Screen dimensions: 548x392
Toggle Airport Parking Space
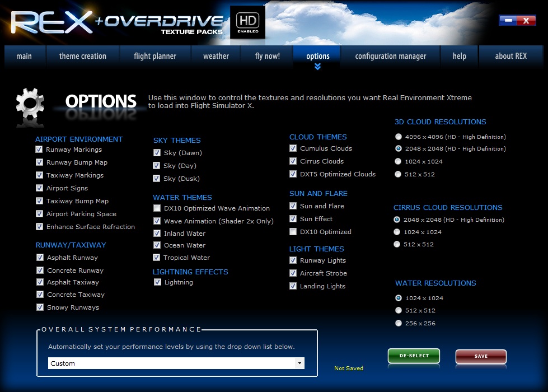pyautogui.click(x=40, y=214)
